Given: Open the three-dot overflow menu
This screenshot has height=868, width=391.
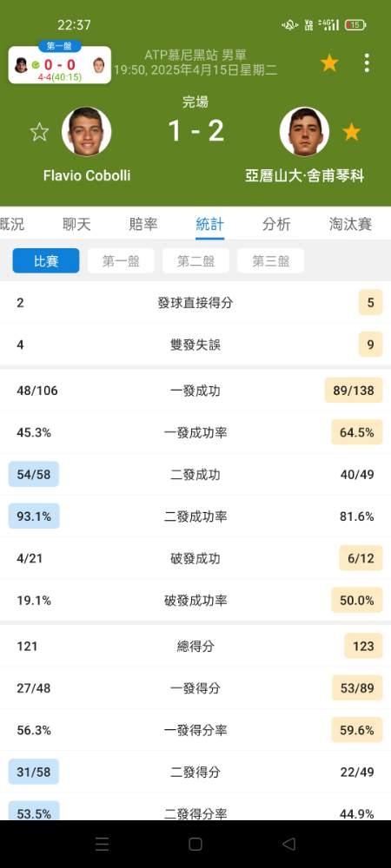Looking at the screenshot, I should point(367,63).
